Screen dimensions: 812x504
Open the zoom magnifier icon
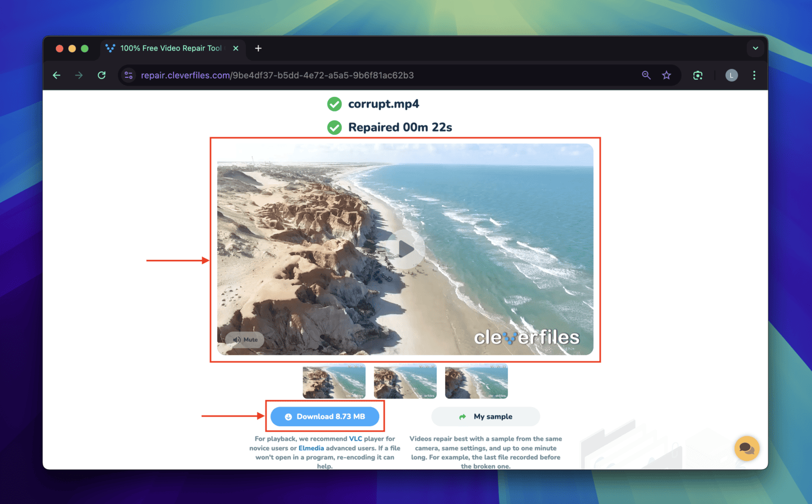click(x=646, y=75)
